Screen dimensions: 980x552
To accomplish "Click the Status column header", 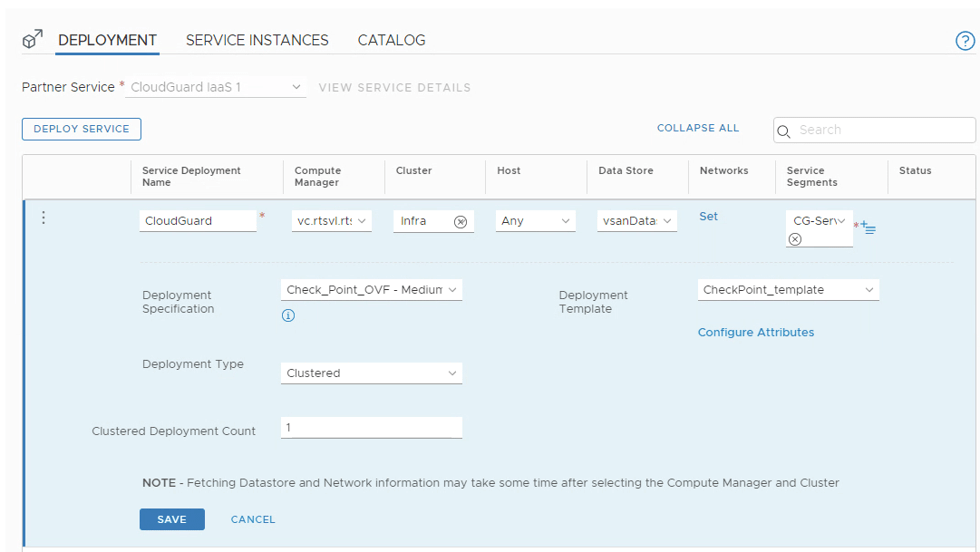I will [x=915, y=171].
